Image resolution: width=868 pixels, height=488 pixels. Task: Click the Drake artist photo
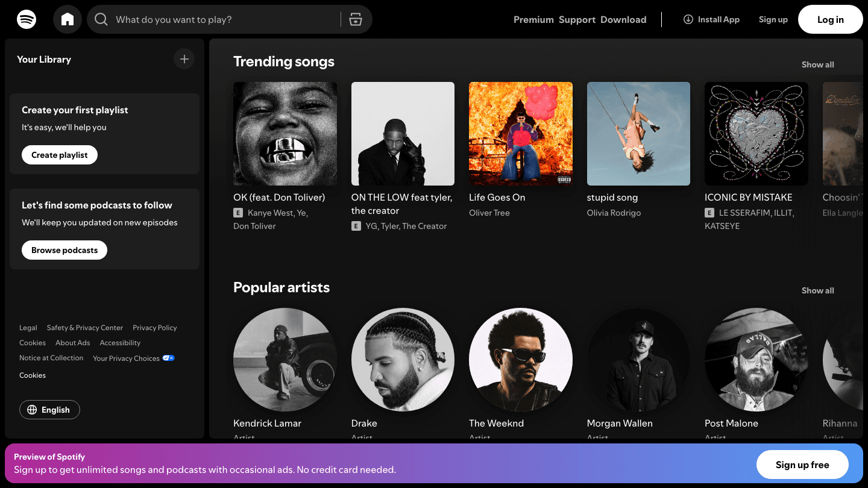pyautogui.click(x=403, y=360)
